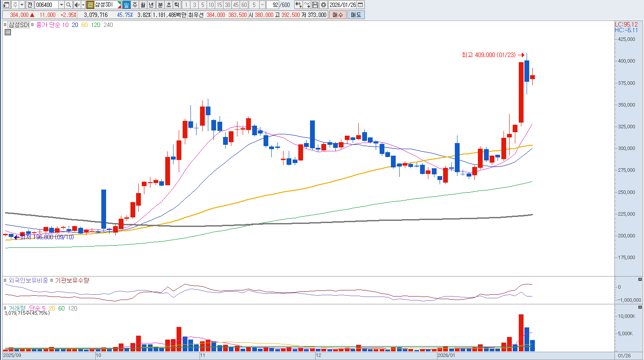Close the 외국인보유비중 indicator pane

point(640,279)
